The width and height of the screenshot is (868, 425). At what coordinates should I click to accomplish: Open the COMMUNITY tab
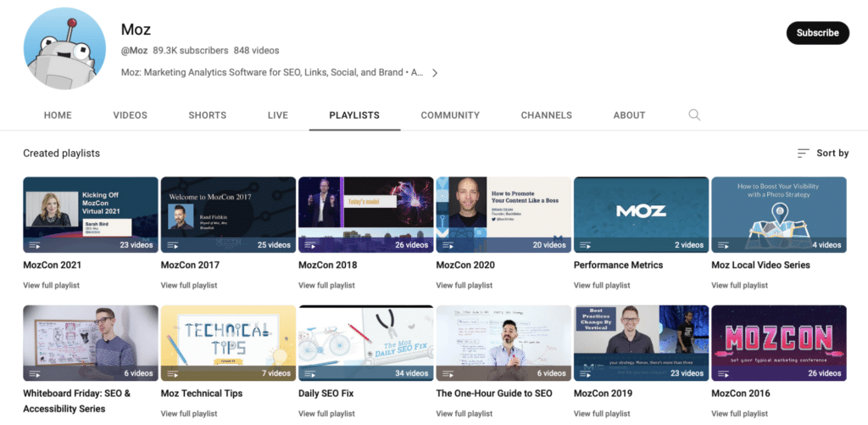coord(450,115)
